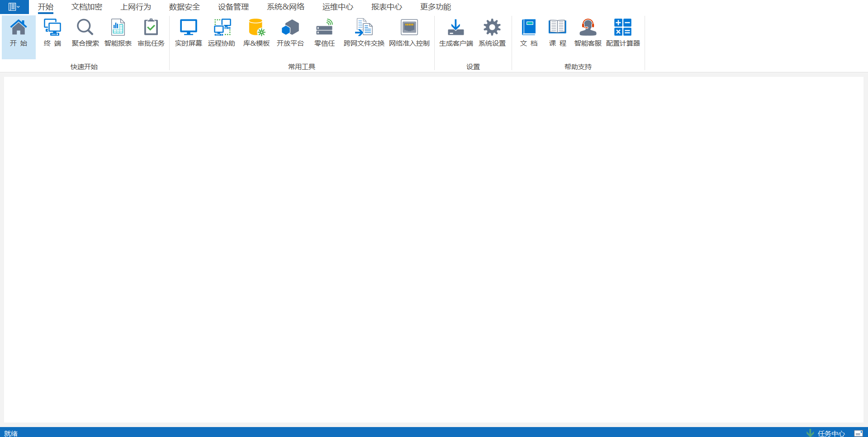Open 智能报表 smart report icon
Viewport: 868px width, 437px height.
pos(118,28)
